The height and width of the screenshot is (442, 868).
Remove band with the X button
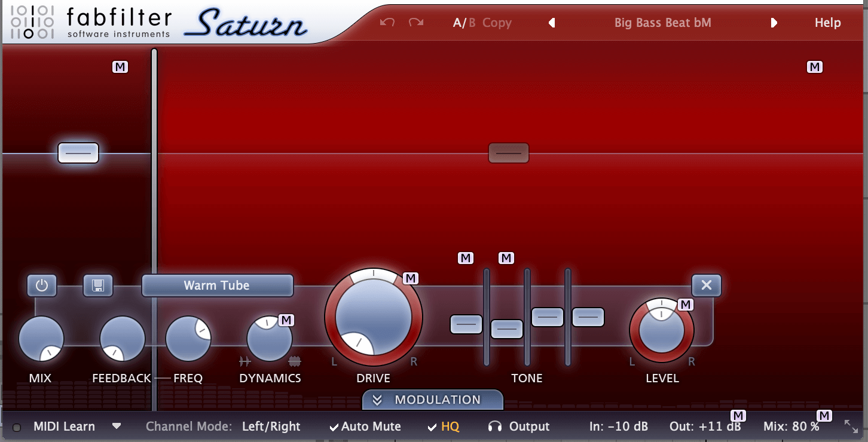(x=707, y=286)
